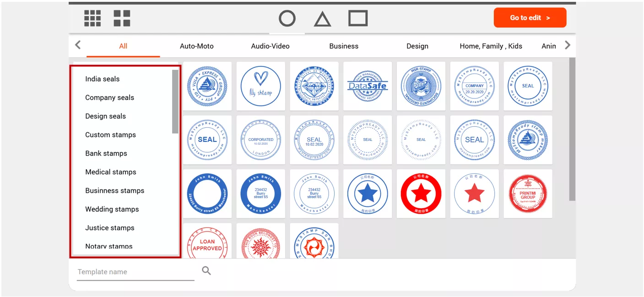Image resolution: width=644 pixels, height=297 pixels.
Task: Select Wedding stamps in the sidebar
Action: 112,209
